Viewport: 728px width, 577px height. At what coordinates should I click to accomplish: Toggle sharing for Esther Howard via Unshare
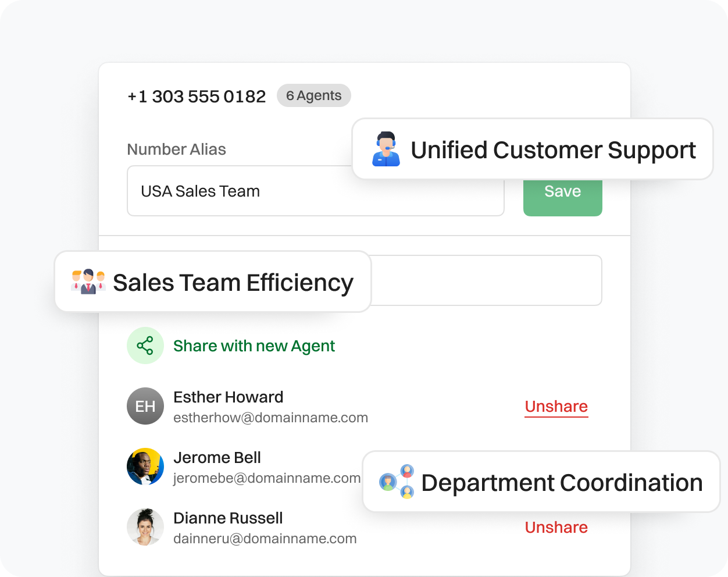(556, 407)
